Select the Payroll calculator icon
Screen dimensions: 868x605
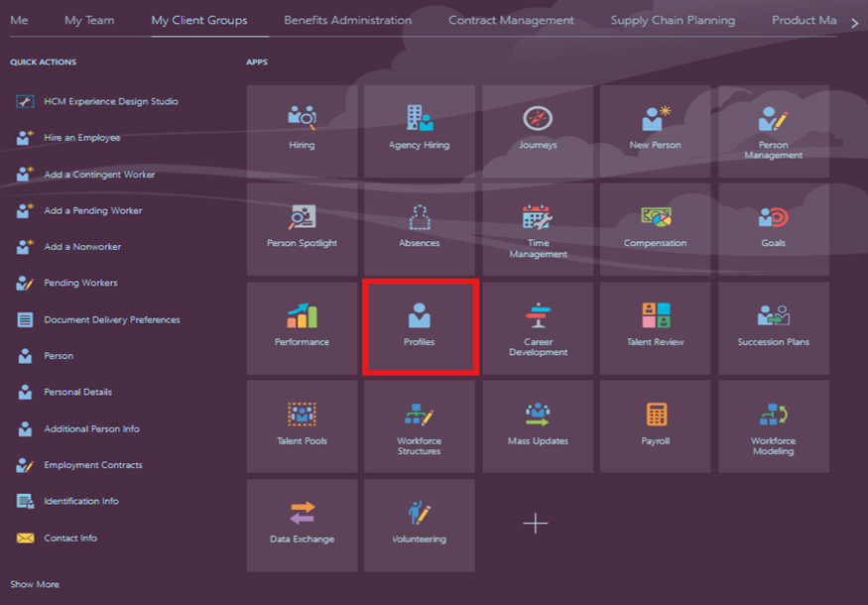656,415
